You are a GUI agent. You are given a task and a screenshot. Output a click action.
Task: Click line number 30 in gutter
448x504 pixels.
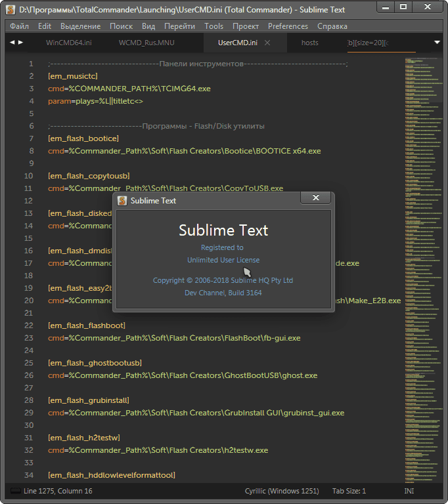pos(29,425)
